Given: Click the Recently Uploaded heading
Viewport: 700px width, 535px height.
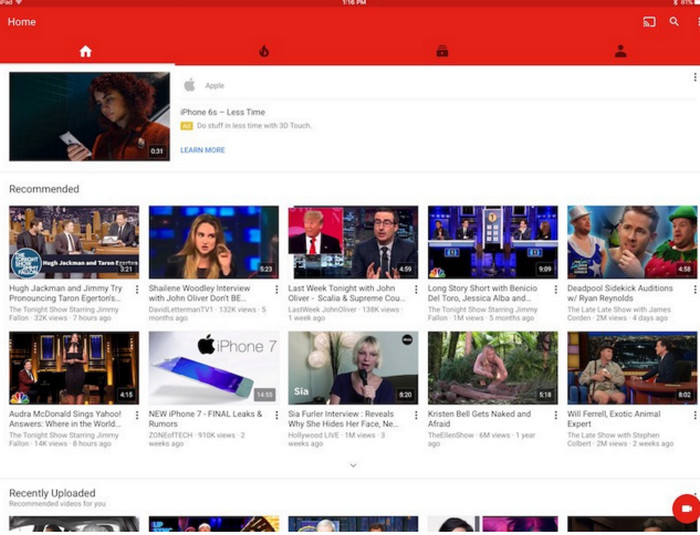Looking at the screenshot, I should pyautogui.click(x=52, y=493).
